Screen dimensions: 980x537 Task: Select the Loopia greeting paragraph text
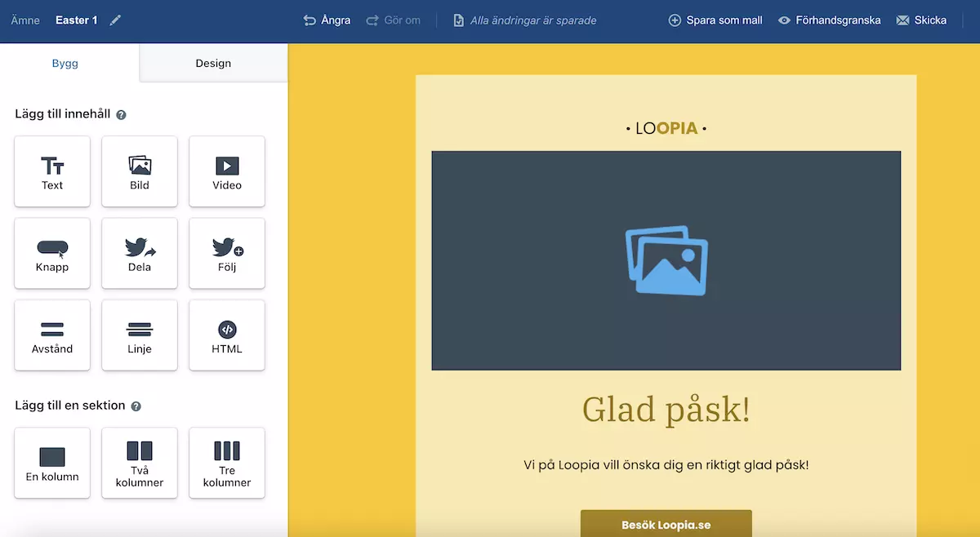pos(666,464)
